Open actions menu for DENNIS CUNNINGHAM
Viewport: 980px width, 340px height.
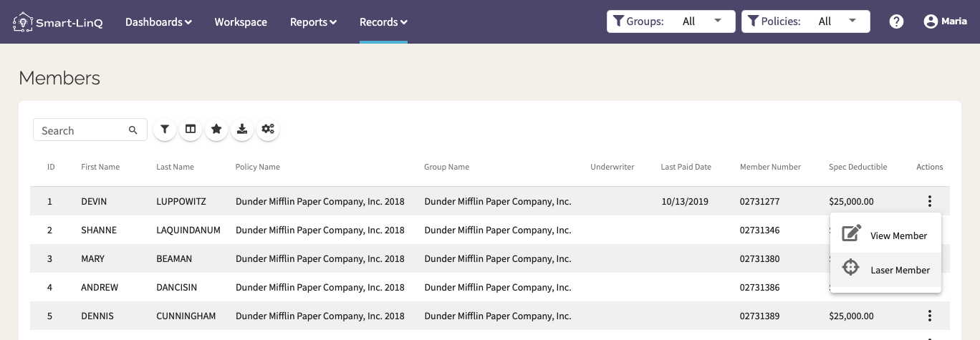(x=930, y=316)
